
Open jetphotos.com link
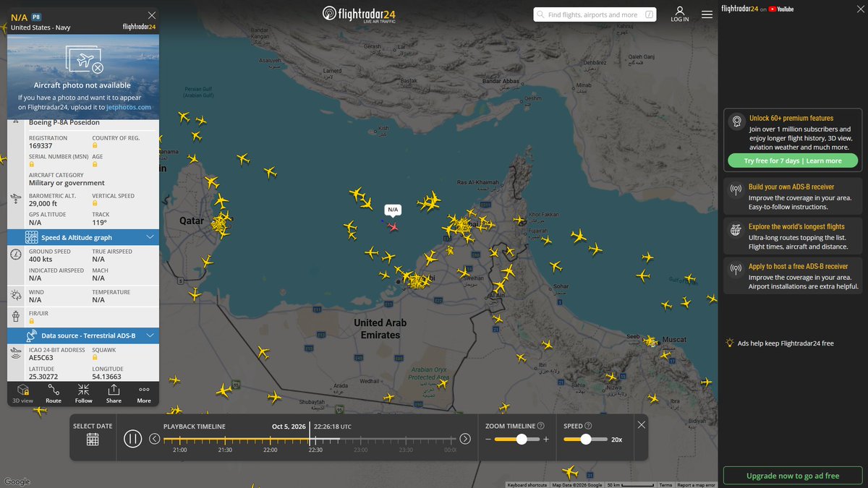tap(129, 107)
